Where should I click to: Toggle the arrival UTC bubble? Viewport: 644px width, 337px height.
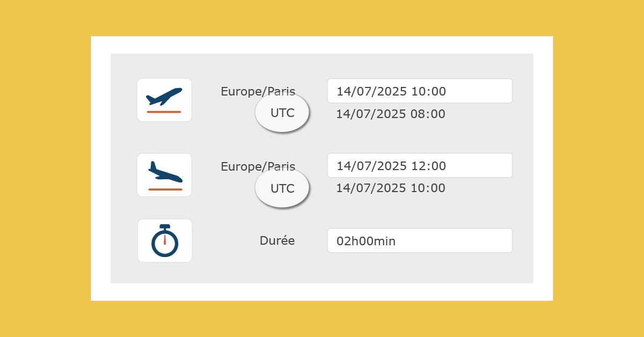click(282, 188)
